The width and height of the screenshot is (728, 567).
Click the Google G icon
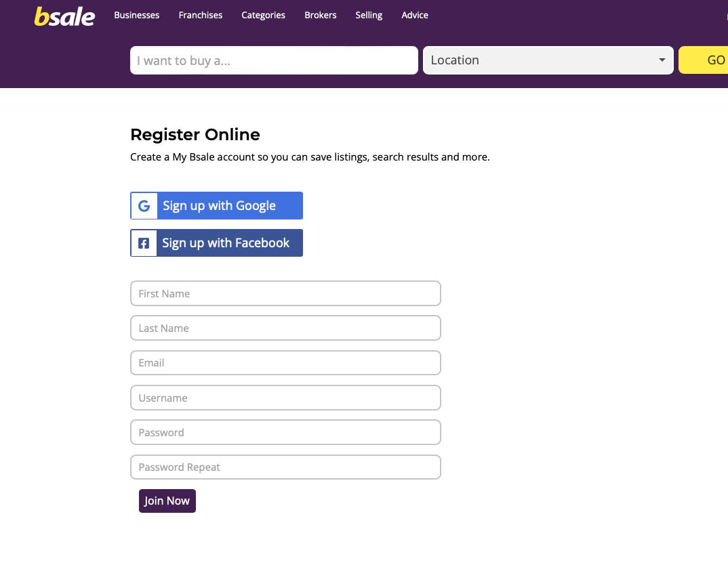(x=144, y=206)
